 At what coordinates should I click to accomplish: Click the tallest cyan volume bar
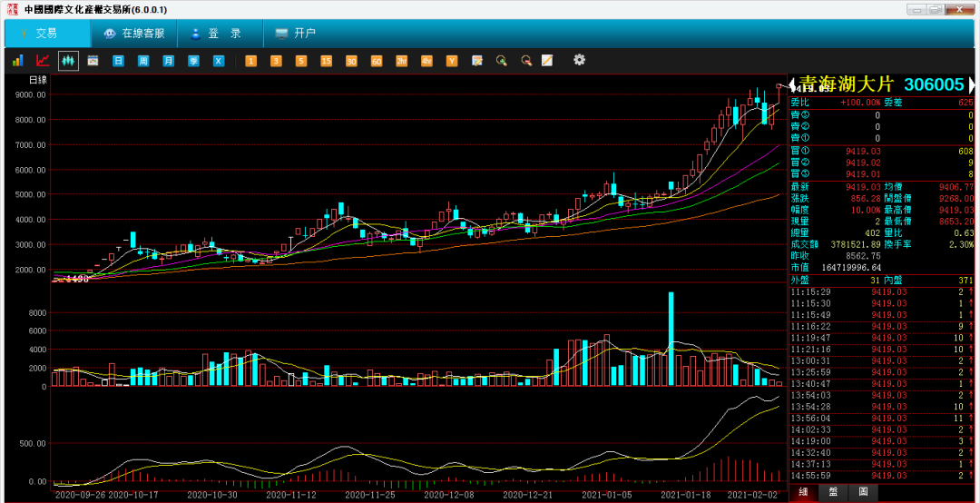coord(671,339)
